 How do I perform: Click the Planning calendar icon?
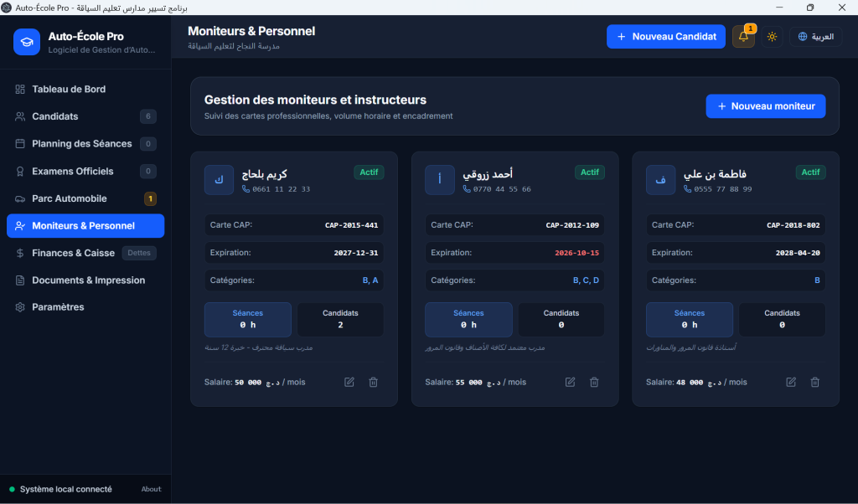point(20,144)
